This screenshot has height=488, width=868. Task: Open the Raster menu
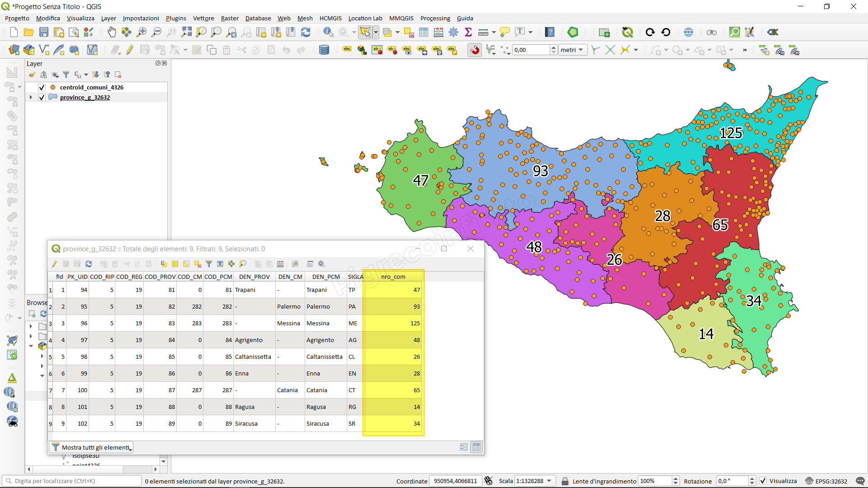click(x=230, y=18)
